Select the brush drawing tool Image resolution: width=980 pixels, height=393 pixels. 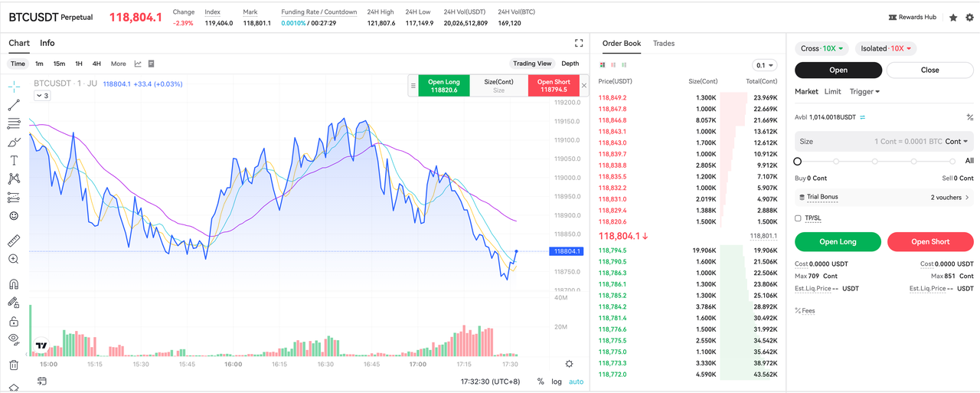pyautogui.click(x=14, y=142)
